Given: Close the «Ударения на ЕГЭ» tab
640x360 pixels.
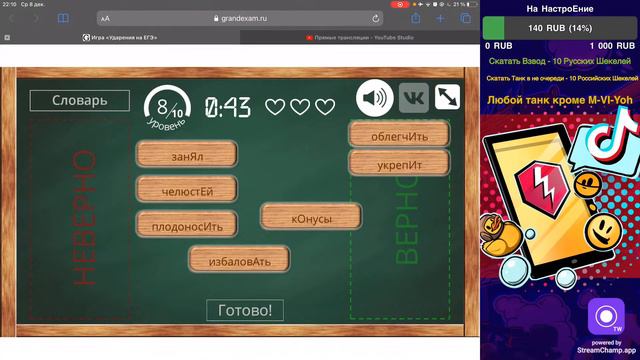Looking at the screenshot, I should tap(7, 38).
